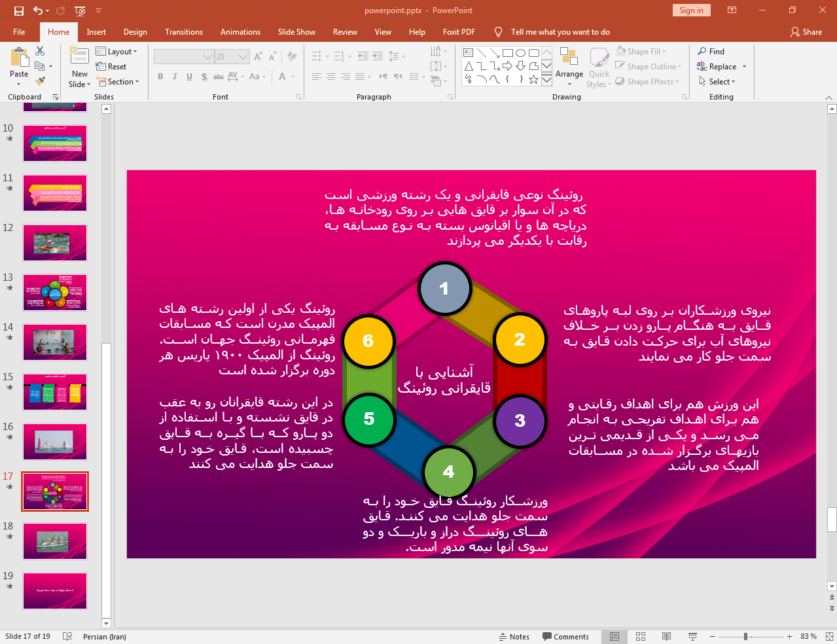The image size is (837, 644).
Task: Click the Undo arrow icon
Action: pyautogui.click(x=38, y=10)
